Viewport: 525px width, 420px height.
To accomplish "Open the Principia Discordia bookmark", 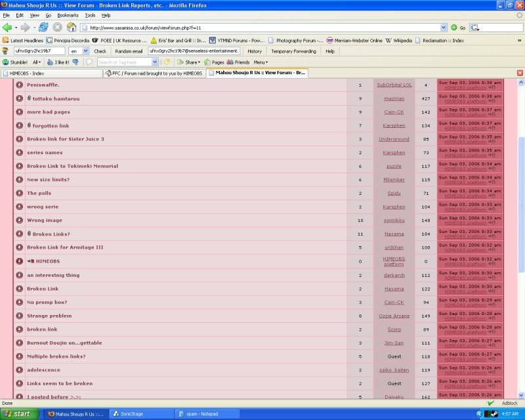I will pyautogui.click(x=68, y=41).
